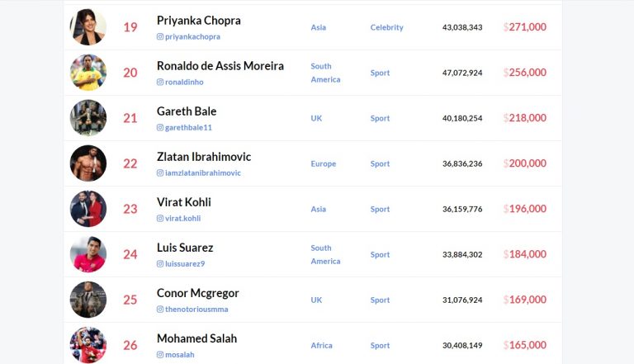Click Instagram icon next to ronaldinho
The width and height of the screenshot is (634, 364).
(x=160, y=82)
